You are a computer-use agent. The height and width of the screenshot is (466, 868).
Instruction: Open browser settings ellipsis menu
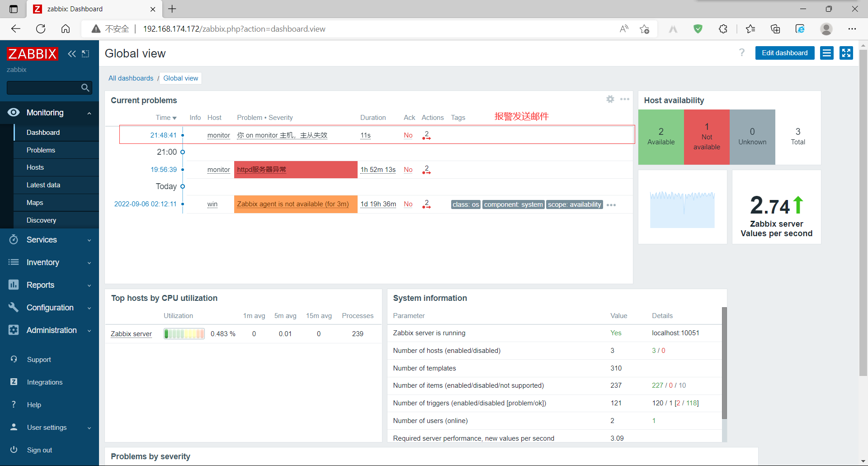852,29
